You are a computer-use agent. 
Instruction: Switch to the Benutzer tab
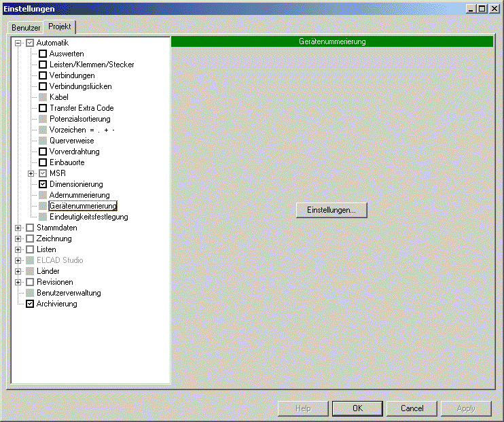(26, 28)
